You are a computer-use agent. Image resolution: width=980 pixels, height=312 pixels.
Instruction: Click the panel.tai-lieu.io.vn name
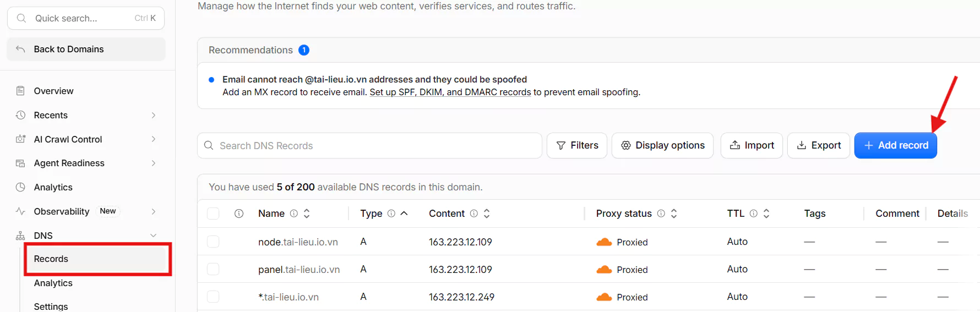[299, 270]
